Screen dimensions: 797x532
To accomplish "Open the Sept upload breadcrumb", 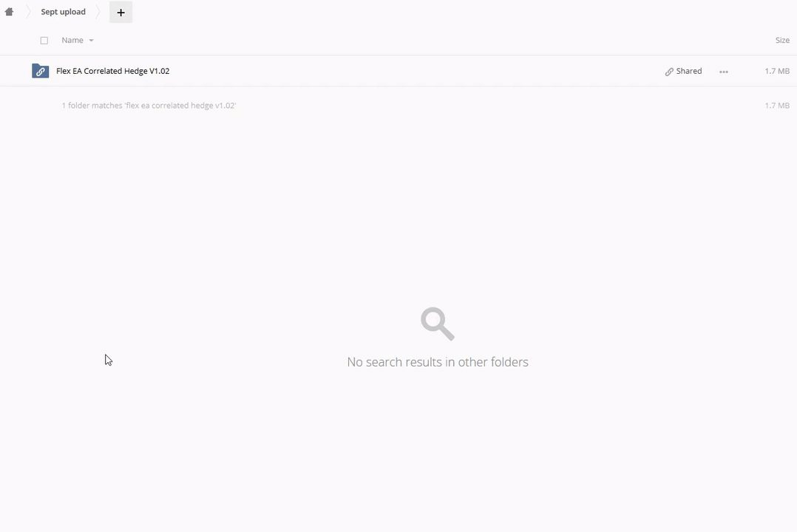I will tap(63, 12).
